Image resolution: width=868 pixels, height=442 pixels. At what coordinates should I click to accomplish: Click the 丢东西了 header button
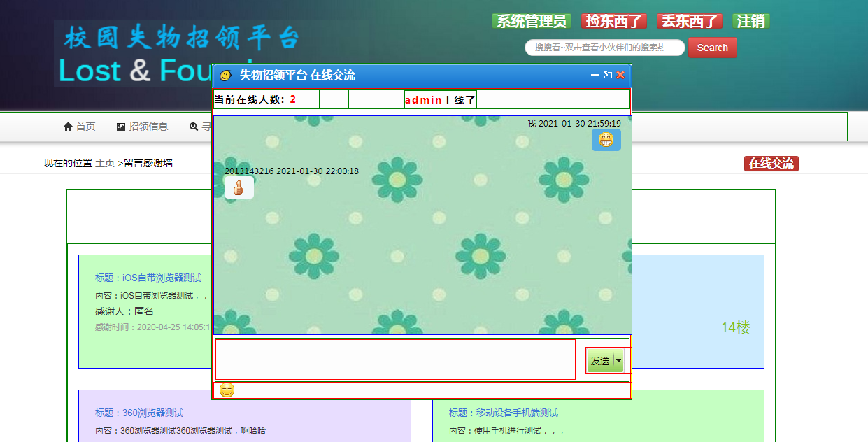(x=689, y=22)
